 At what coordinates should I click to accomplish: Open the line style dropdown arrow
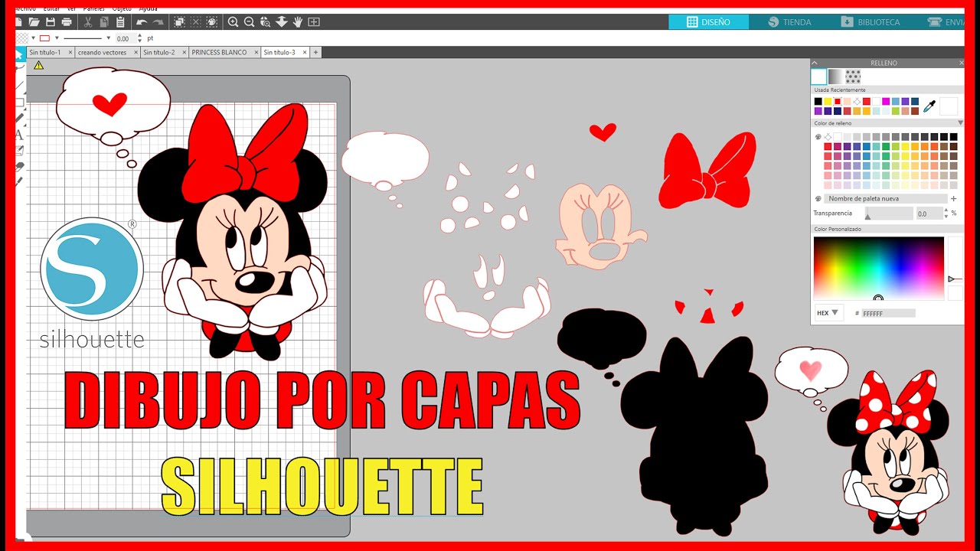[108, 38]
